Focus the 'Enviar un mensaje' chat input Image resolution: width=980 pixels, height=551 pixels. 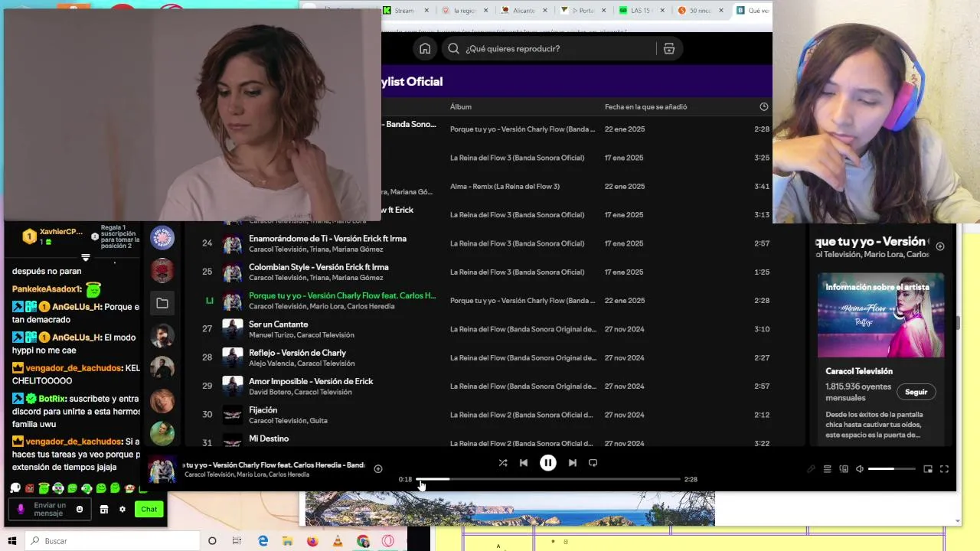49,509
